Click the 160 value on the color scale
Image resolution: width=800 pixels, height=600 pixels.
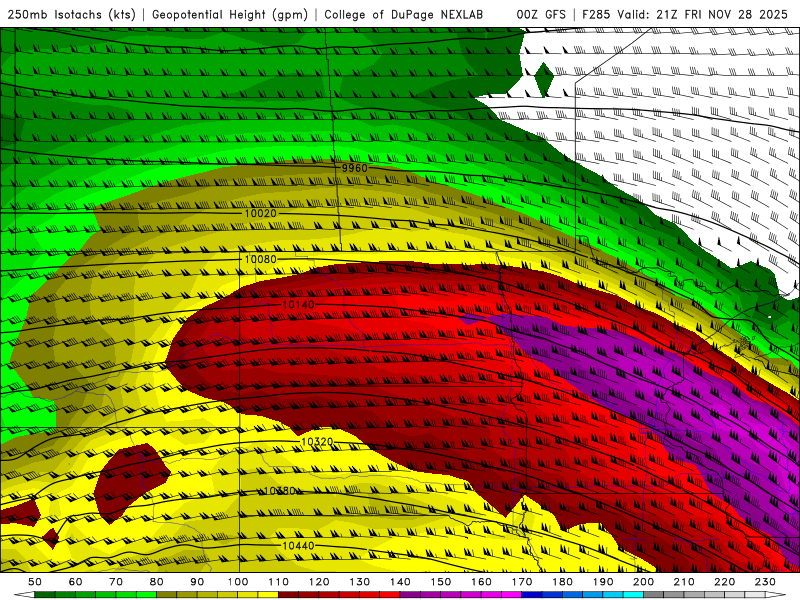coord(481,582)
